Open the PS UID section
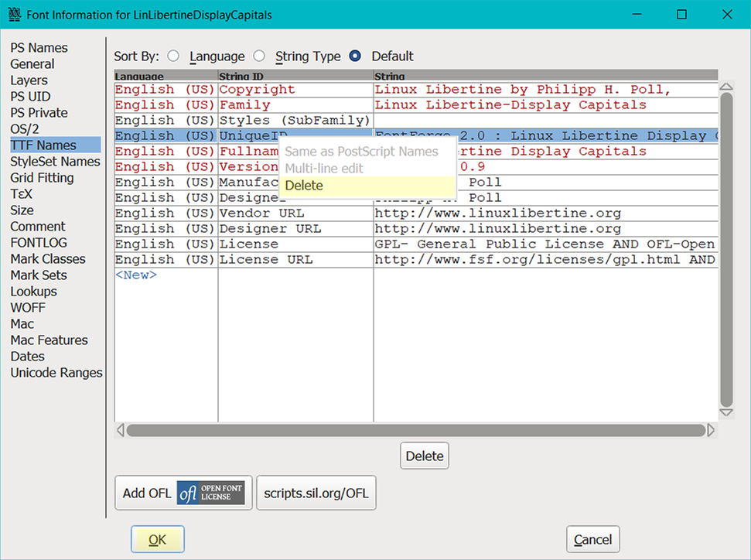 pos(31,97)
